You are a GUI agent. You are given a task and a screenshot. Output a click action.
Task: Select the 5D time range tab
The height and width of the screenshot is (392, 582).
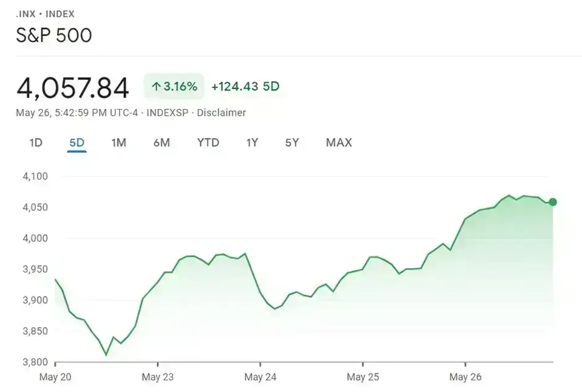pos(76,142)
